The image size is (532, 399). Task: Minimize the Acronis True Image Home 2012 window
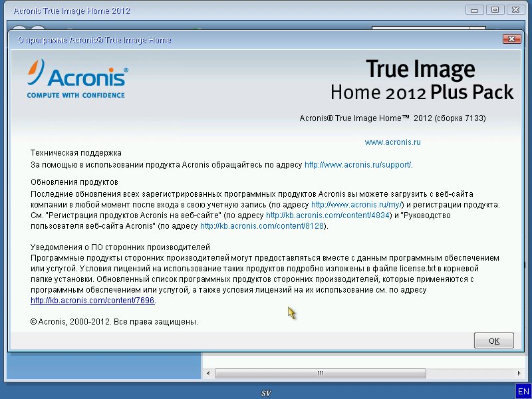pos(474,10)
